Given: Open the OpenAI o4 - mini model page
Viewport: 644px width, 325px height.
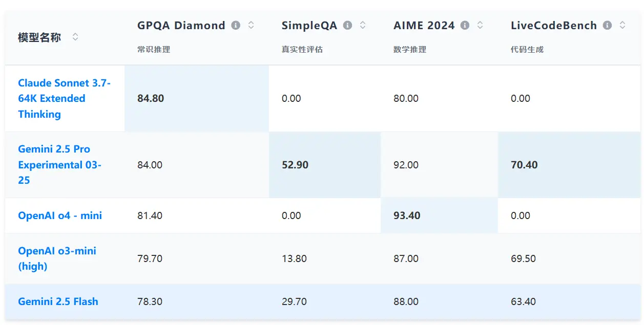Looking at the screenshot, I should (60, 215).
